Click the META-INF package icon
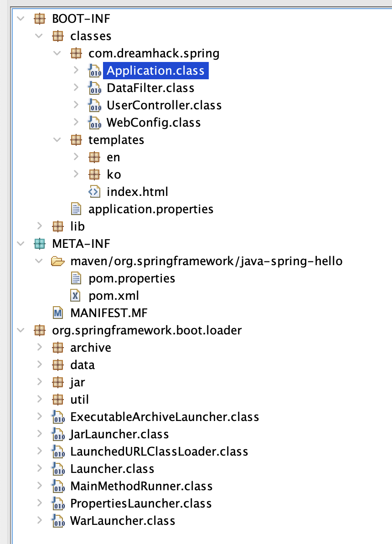 pyautogui.click(x=40, y=244)
